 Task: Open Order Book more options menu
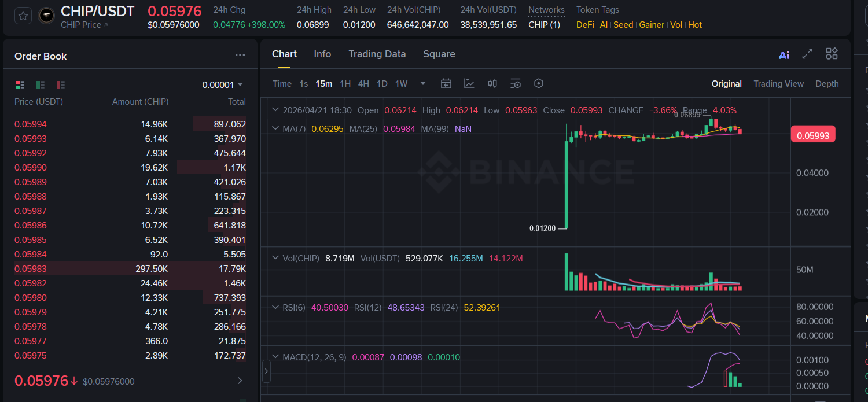pyautogui.click(x=240, y=56)
